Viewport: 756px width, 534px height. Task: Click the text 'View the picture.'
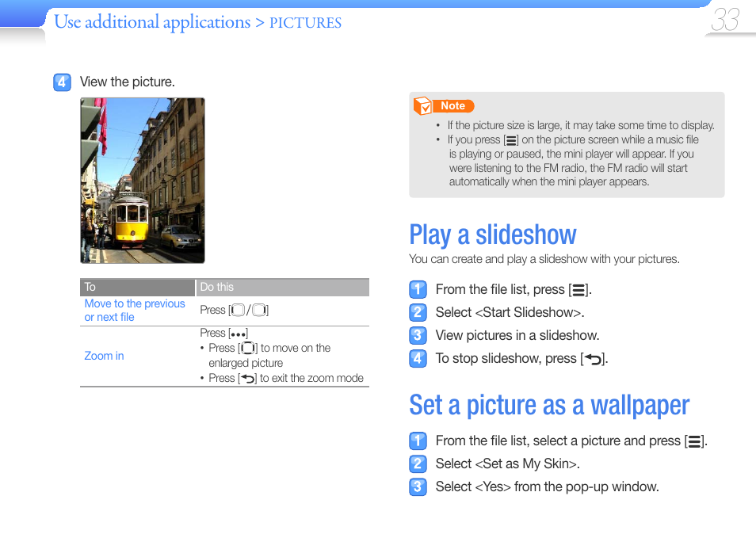pyautogui.click(x=128, y=82)
